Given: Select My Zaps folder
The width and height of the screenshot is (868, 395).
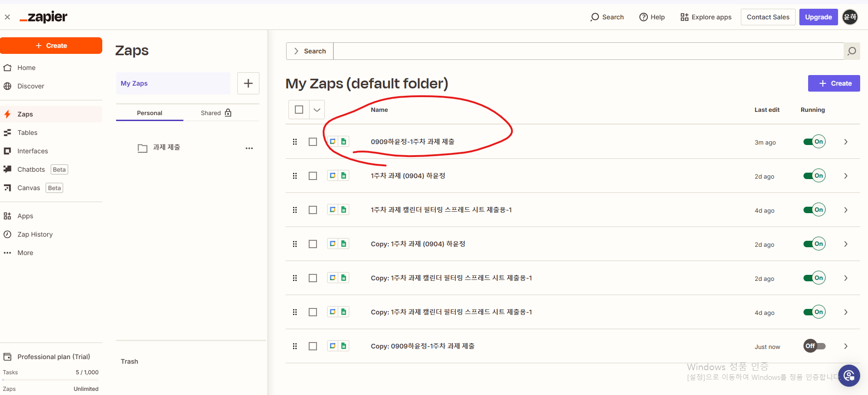Looking at the screenshot, I should pos(173,83).
